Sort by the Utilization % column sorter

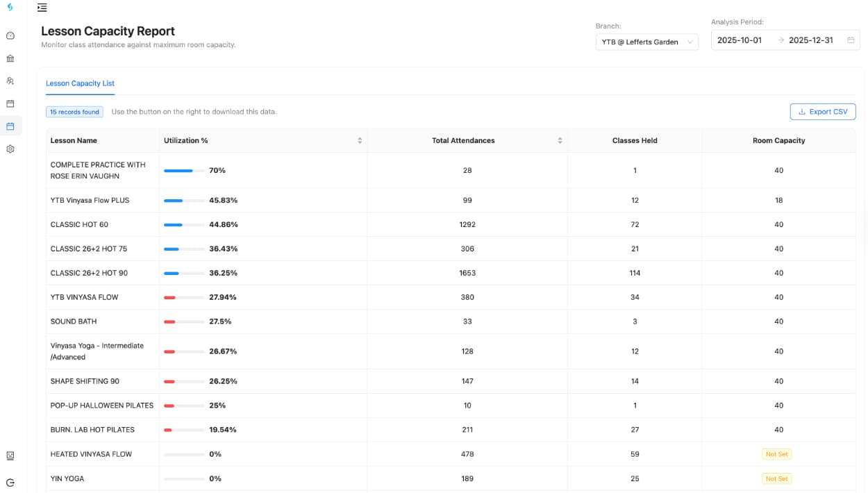[x=360, y=140]
